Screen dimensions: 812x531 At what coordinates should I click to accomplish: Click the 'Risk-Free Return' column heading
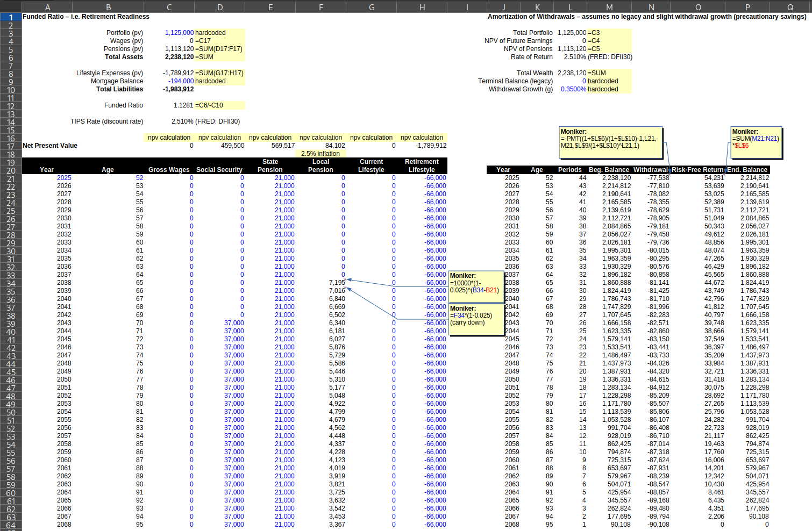tap(697, 170)
